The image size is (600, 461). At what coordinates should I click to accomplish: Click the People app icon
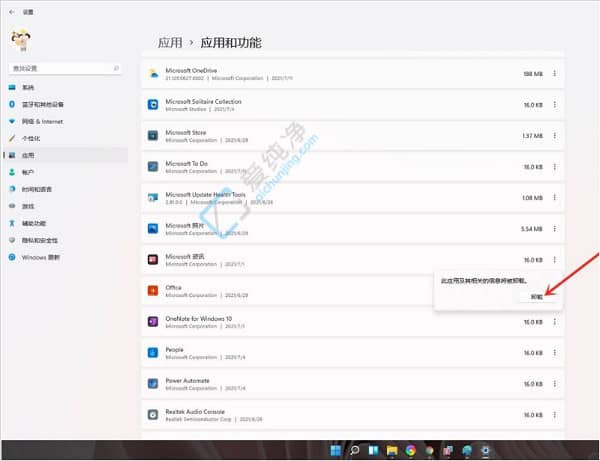(153, 353)
